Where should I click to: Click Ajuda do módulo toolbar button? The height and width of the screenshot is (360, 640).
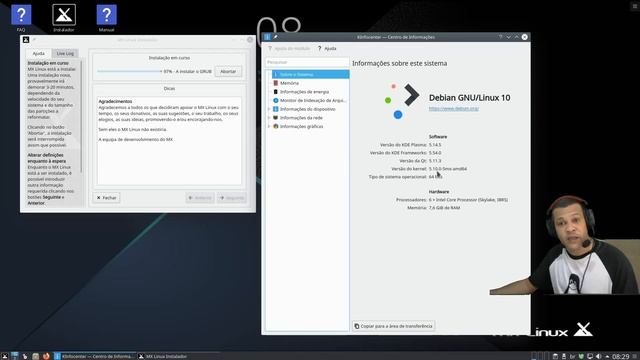tap(289, 48)
